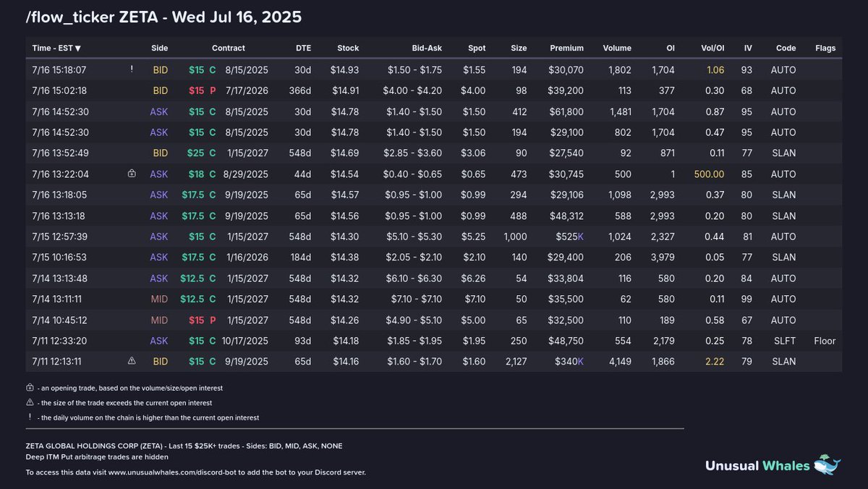Click the 366d DTE cell
This screenshot has height=489, width=868.
[x=302, y=91]
